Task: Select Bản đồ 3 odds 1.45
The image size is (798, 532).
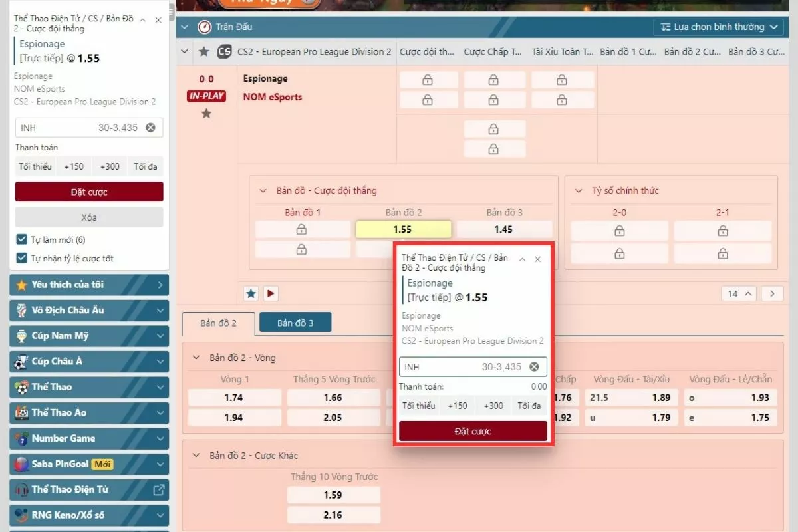Action: 504,229
